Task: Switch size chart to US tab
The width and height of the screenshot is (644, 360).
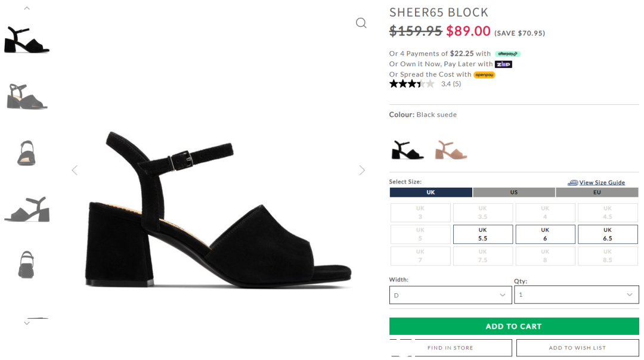Action: (514, 193)
